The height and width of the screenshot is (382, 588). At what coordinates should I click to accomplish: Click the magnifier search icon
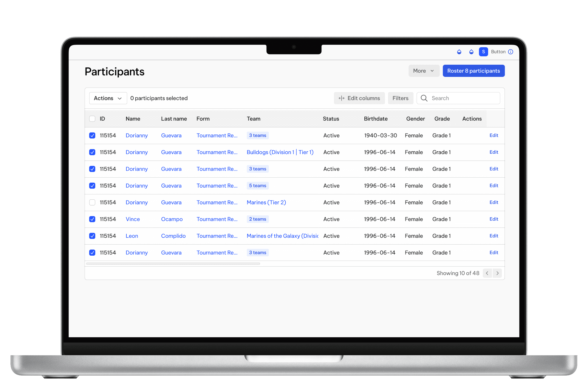pos(424,98)
